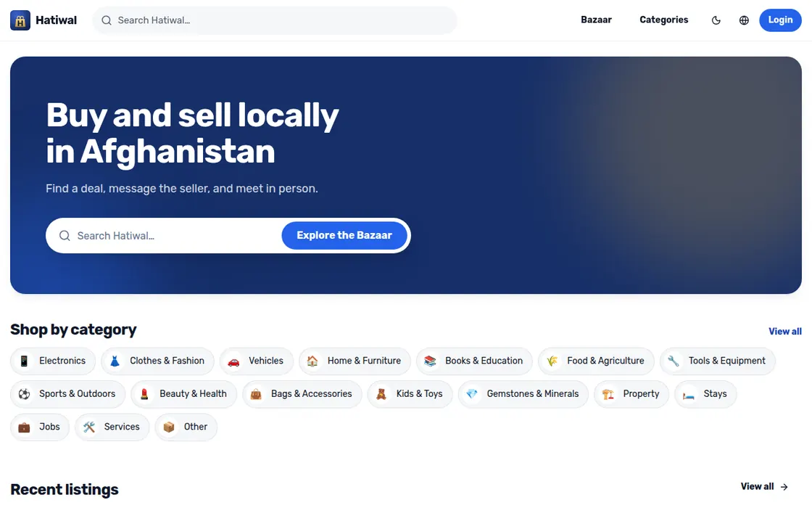Click the Login button
The width and height of the screenshot is (812, 508).
coord(780,20)
